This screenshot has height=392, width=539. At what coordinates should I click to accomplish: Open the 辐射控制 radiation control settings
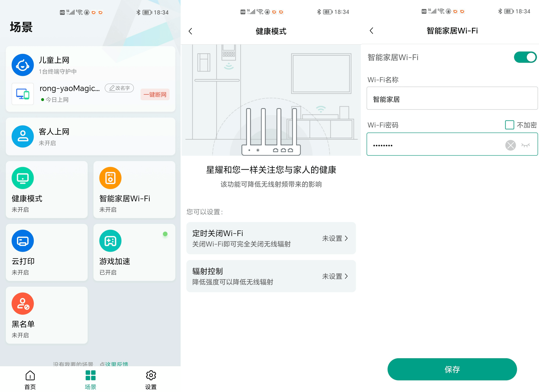click(x=271, y=276)
